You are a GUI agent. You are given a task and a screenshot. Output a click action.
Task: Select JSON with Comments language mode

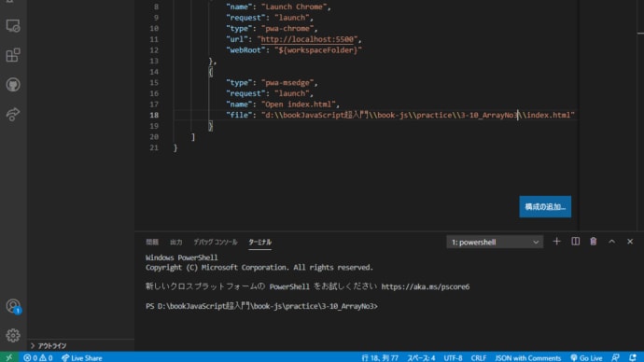click(527, 358)
